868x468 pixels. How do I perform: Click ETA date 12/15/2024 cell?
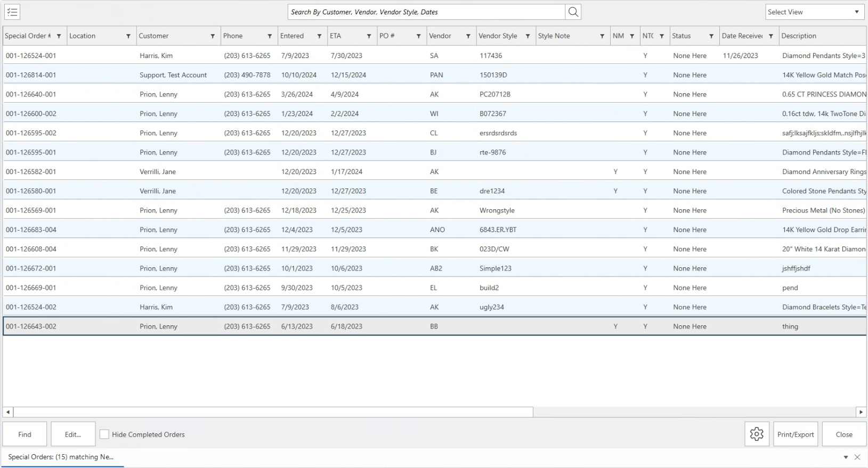click(348, 75)
